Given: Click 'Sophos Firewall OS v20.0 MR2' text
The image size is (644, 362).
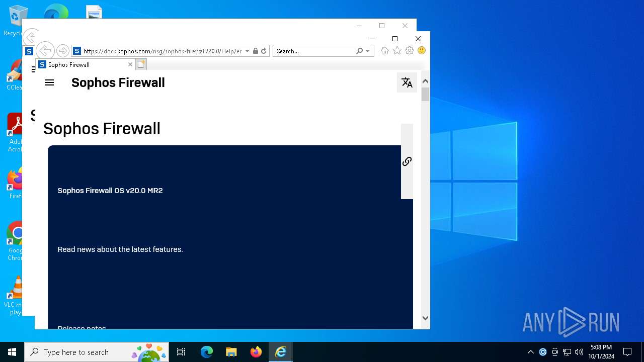Looking at the screenshot, I should point(110,191).
